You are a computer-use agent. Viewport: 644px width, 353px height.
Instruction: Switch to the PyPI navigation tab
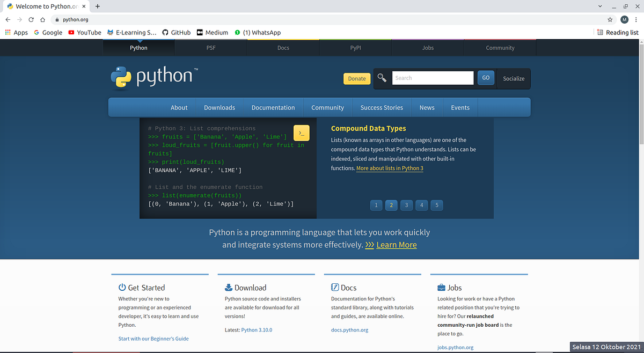(x=355, y=47)
